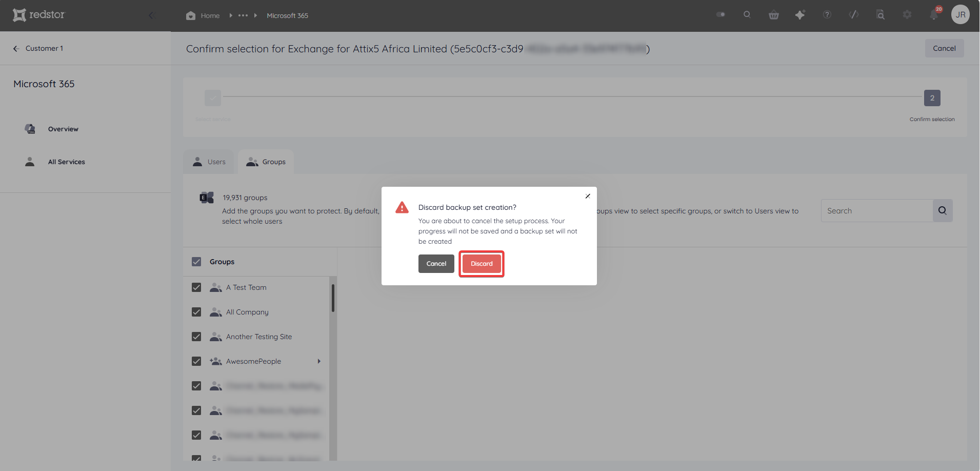Open the notifications bell
This screenshot has height=471, width=980.
(x=934, y=14)
